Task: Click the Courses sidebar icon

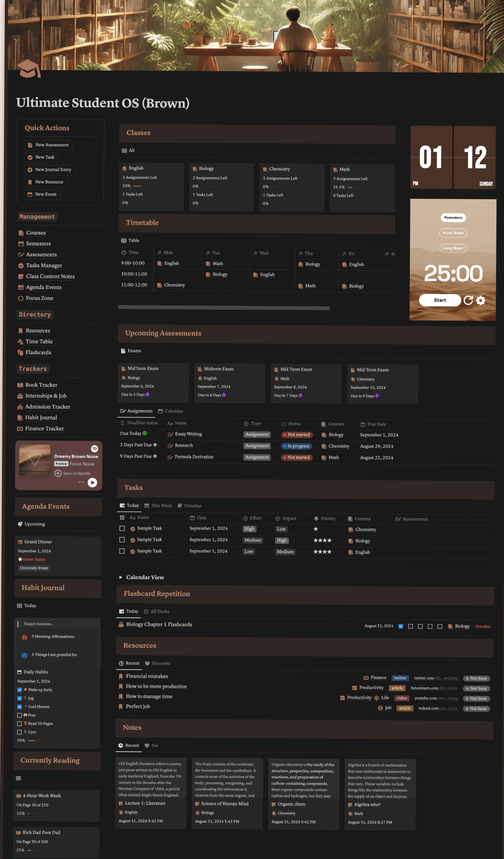Action: [x=21, y=233]
